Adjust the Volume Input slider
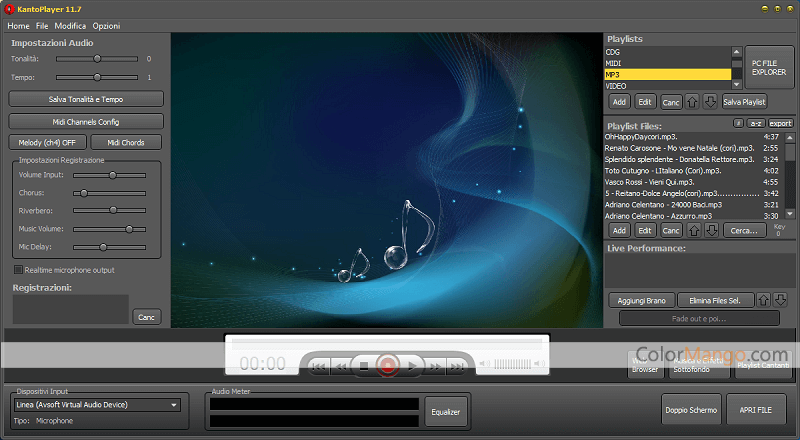 point(110,175)
